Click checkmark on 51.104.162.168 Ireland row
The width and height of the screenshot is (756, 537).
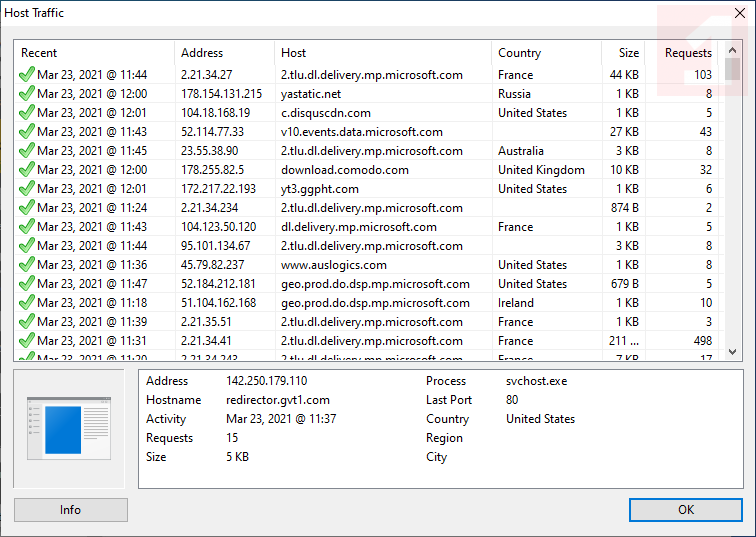tap(27, 303)
